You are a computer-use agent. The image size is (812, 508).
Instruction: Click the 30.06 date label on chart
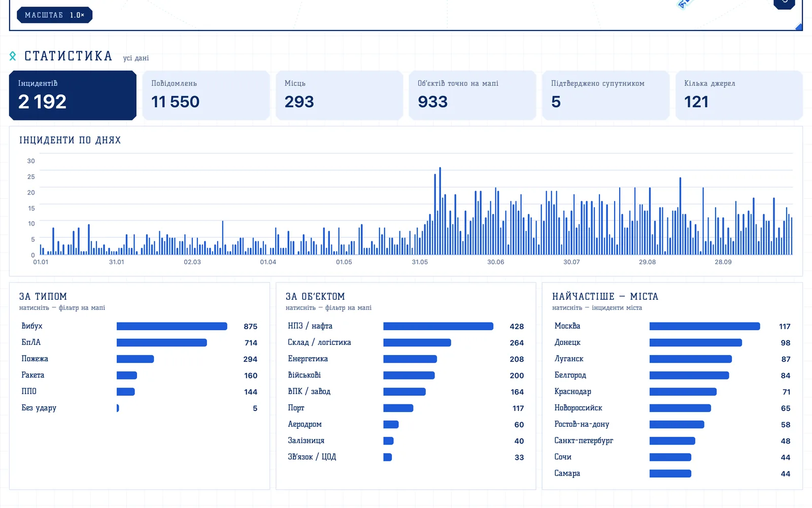point(496,262)
